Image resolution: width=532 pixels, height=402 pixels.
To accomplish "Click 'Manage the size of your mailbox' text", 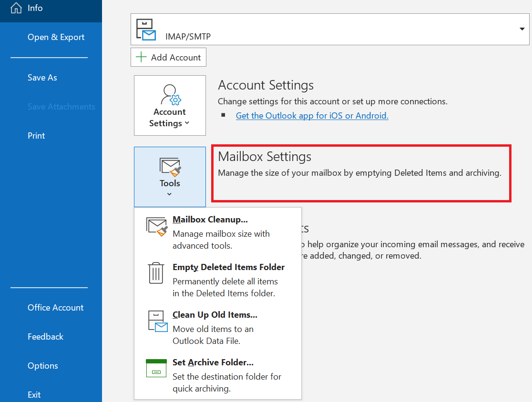I will tap(359, 173).
